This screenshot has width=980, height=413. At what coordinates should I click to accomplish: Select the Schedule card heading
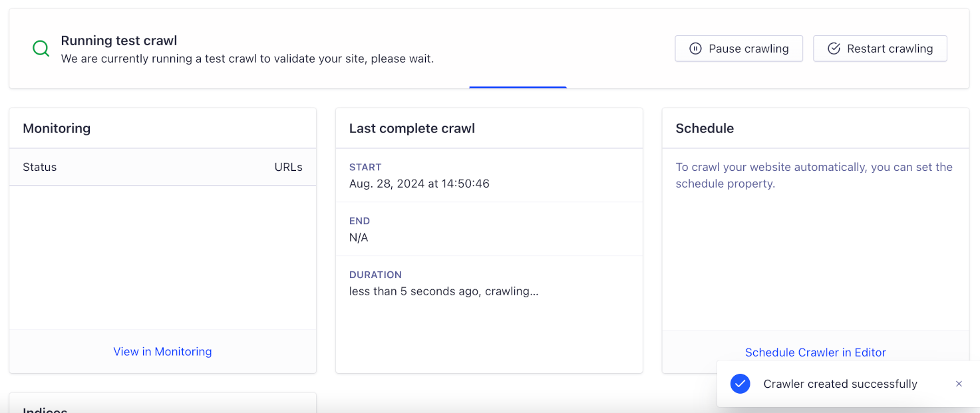tap(705, 128)
